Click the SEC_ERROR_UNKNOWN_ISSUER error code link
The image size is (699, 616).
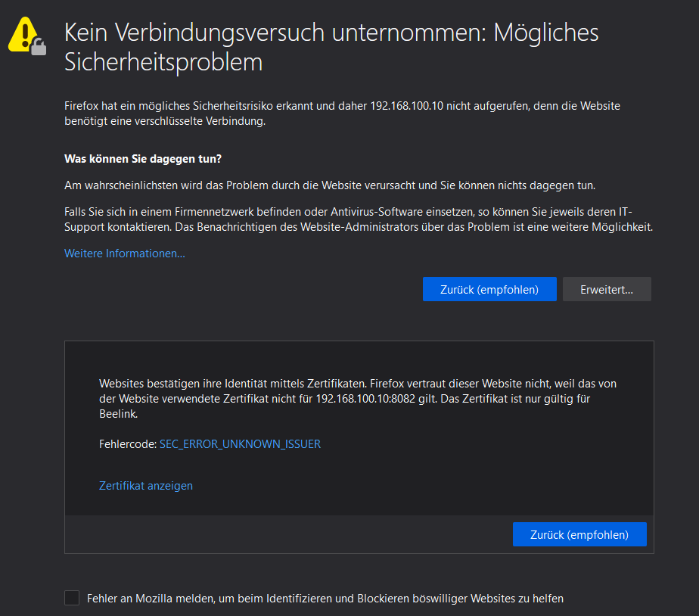click(x=240, y=444)
